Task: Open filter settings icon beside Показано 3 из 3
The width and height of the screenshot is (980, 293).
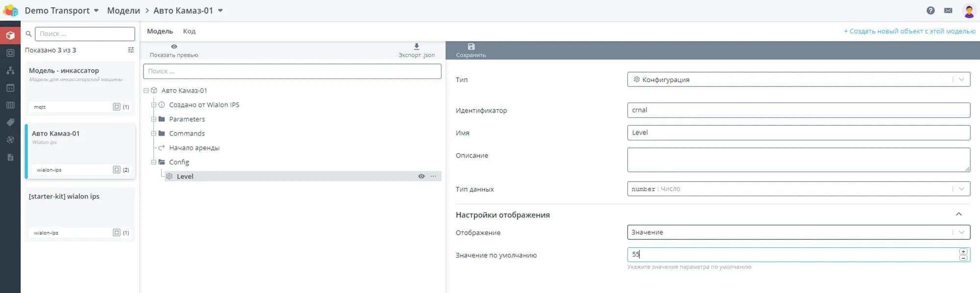Action: tap(131, 50)
